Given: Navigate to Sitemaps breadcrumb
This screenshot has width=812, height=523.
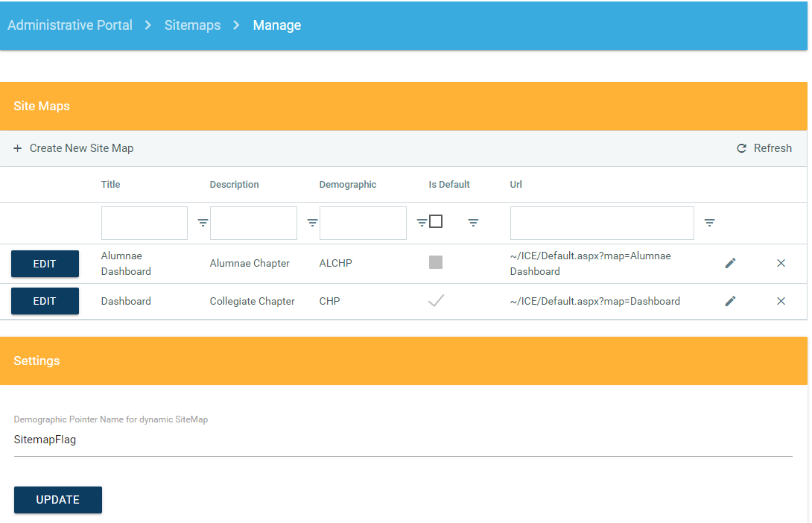Looking at the screenshot, I should pyautogui.click(x=192, y=25).
